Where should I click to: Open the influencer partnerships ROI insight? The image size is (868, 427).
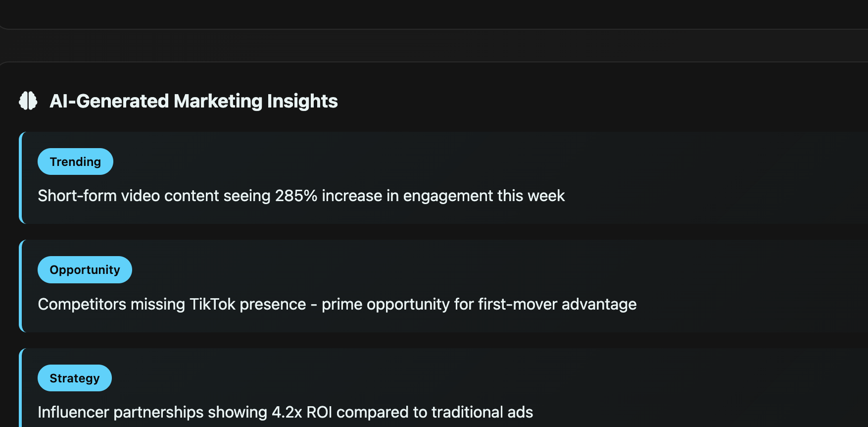[285, 412]
